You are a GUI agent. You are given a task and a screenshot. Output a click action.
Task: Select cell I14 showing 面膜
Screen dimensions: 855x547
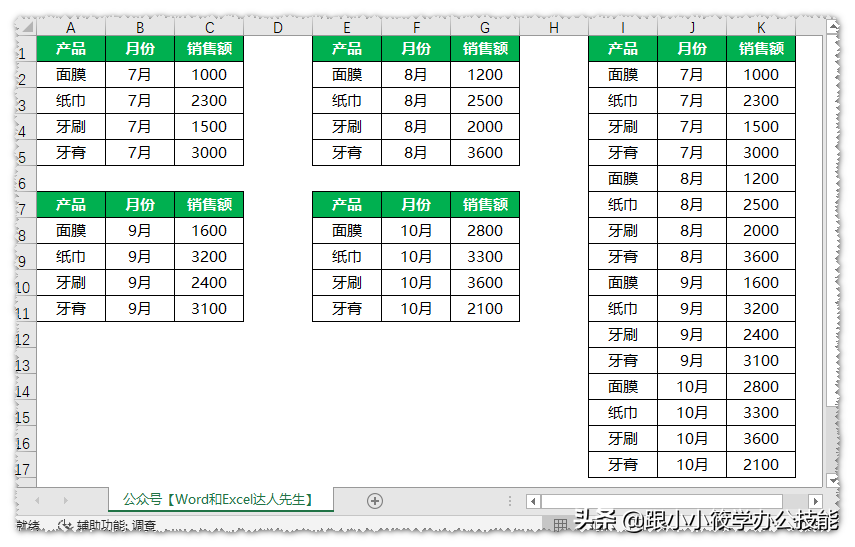click(623, 387)
